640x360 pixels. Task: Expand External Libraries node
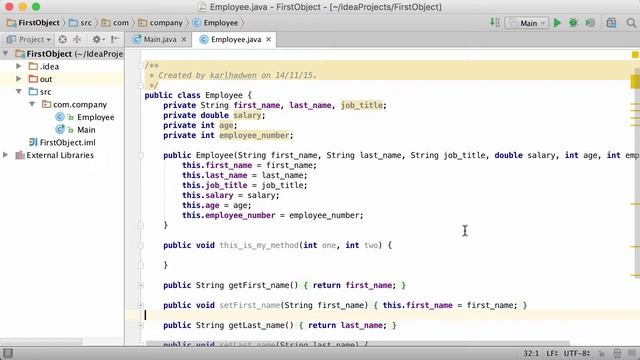tap(5, 155)
